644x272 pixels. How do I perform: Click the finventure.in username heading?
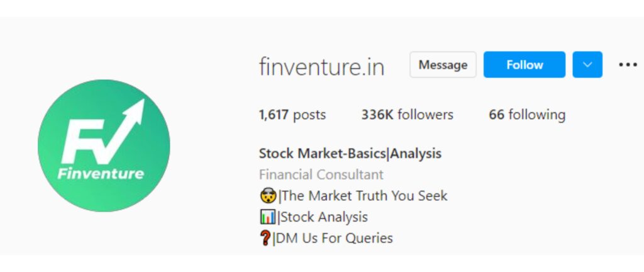click(x=321, y=67)
